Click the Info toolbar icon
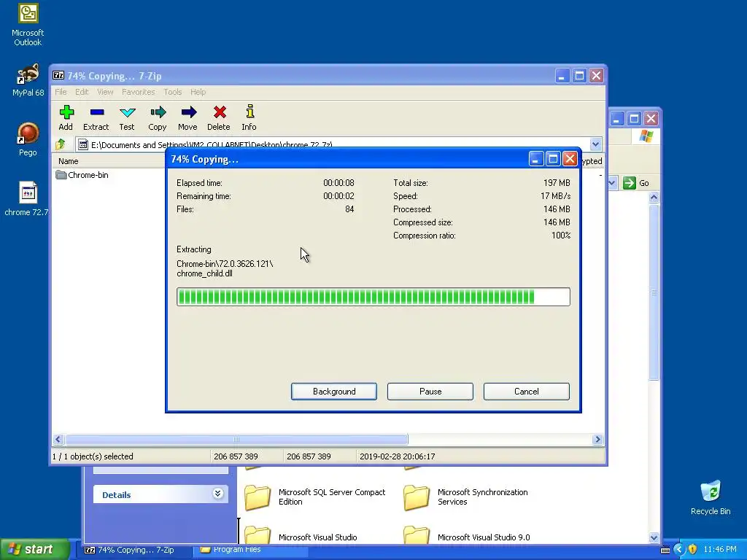Image resolution: width=747 pixels, height=560 pixels. coord(249,117)
